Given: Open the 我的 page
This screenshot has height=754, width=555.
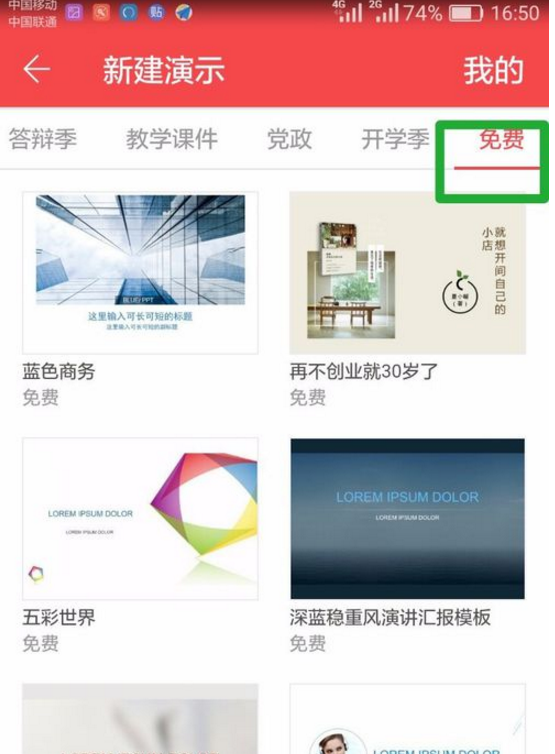Looking at the screenshot, I should pyautogui.click(x=493, y=70).
